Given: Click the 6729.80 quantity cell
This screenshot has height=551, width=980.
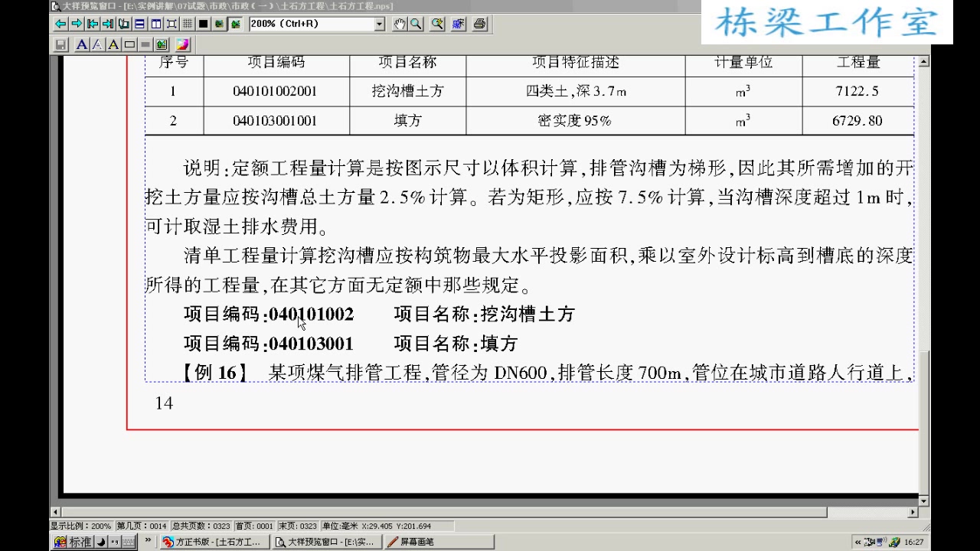Looking at the screenshot, I should click(857, 121).
